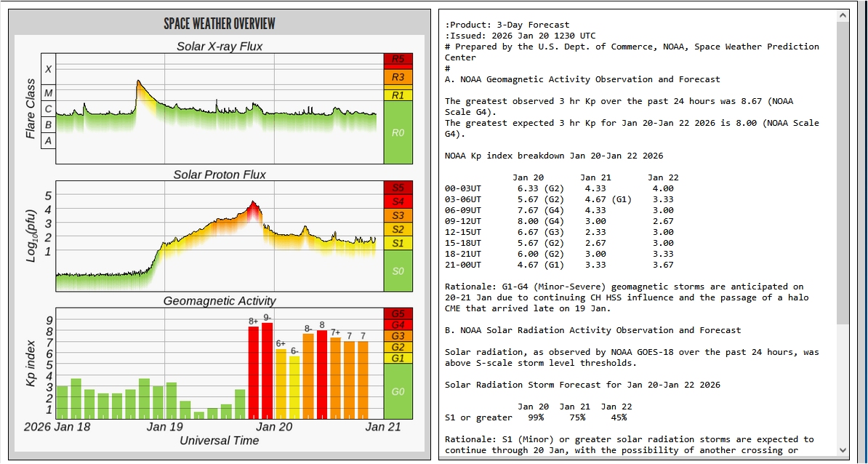This screenshot has height=464, width=868.
Task: Select the G3 geomagnetic scale box
Action: click(398, 336)
